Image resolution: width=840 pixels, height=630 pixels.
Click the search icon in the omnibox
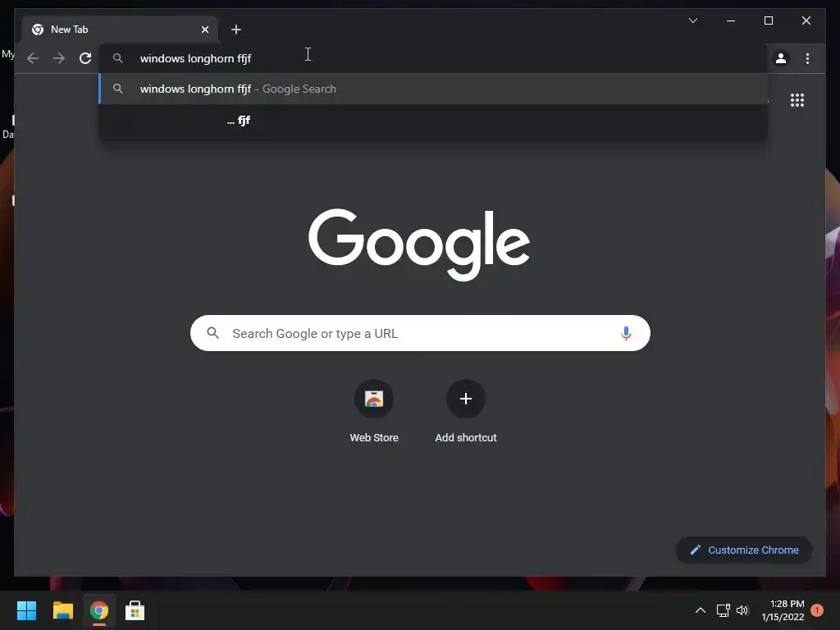click(x=118, y=58)
